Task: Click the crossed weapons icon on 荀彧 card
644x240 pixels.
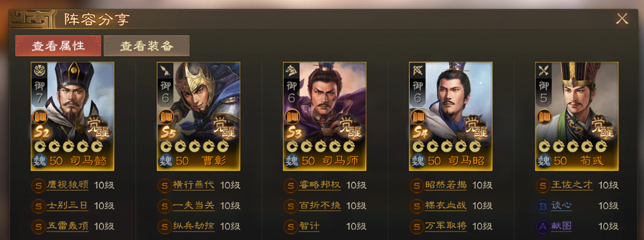Action: point(543,70)
